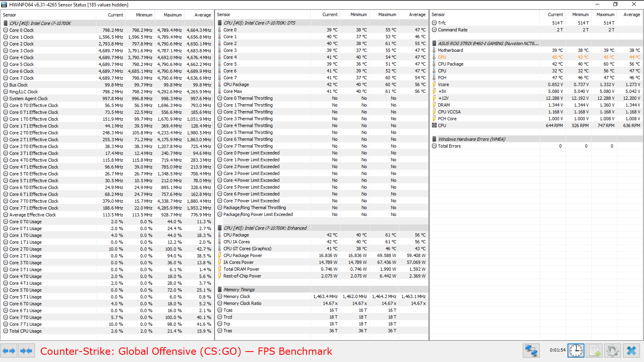The height and width of the screenshot is (362, 644).
Task: Select the Core 7 T1 Usage row
Action: pyautogui.click(x=107, y=324)
